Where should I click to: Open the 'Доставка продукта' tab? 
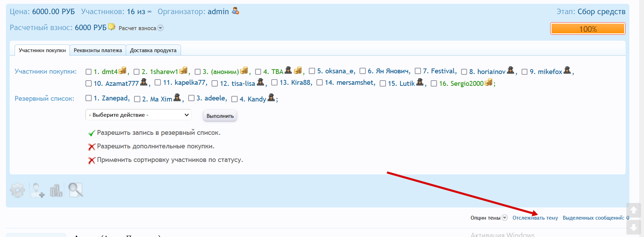pyautogui.click(x=153, y=50)
